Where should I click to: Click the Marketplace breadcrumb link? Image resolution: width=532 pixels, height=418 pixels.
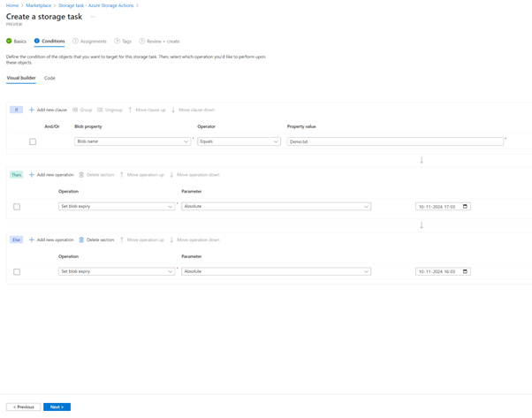tap(39, 5)
